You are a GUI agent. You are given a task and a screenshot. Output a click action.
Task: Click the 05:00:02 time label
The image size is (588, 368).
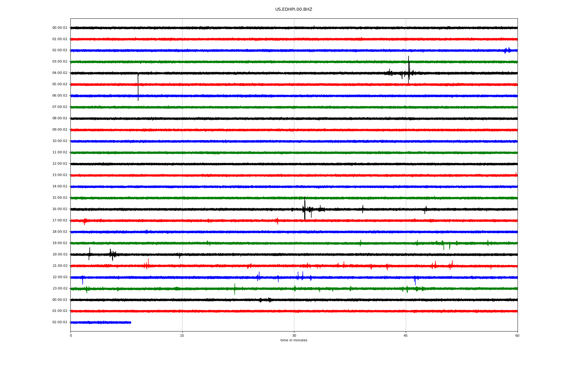pyautogui.click(x=60, y=84)
